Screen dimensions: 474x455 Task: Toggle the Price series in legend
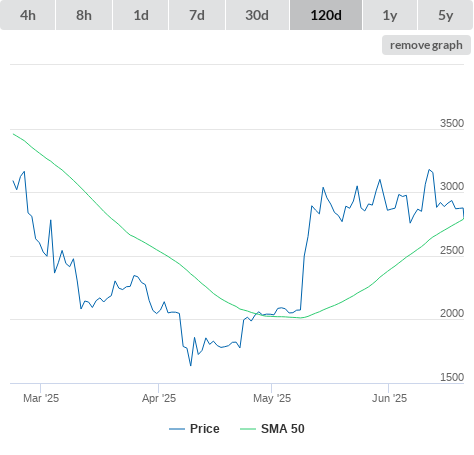click(205, 429)
